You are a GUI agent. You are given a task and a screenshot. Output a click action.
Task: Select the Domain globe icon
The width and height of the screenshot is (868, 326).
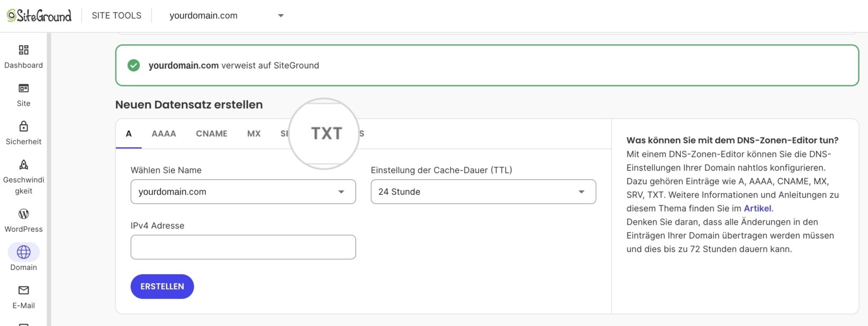[x=24, y=252]
